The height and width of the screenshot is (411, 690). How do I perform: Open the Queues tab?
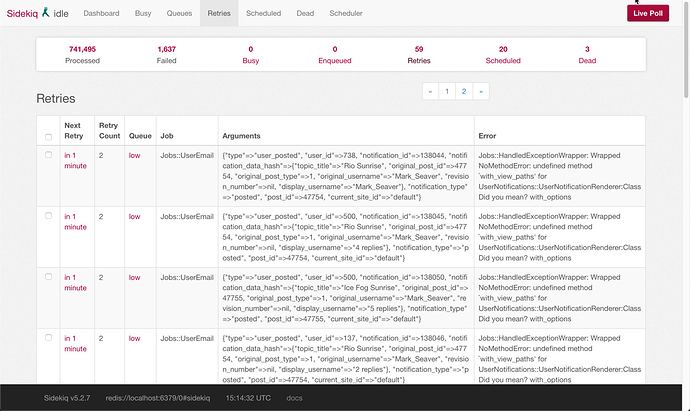[179, 13]
